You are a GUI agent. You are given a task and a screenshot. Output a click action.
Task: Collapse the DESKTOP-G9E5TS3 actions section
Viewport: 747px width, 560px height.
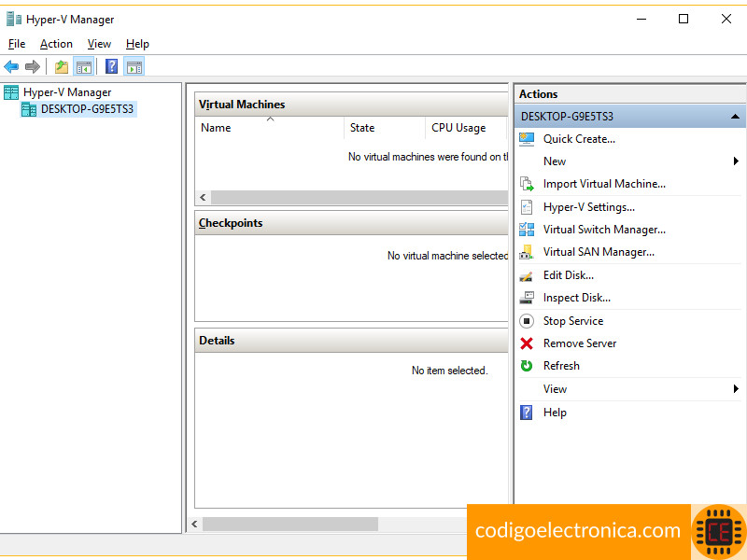click(735, 117)
